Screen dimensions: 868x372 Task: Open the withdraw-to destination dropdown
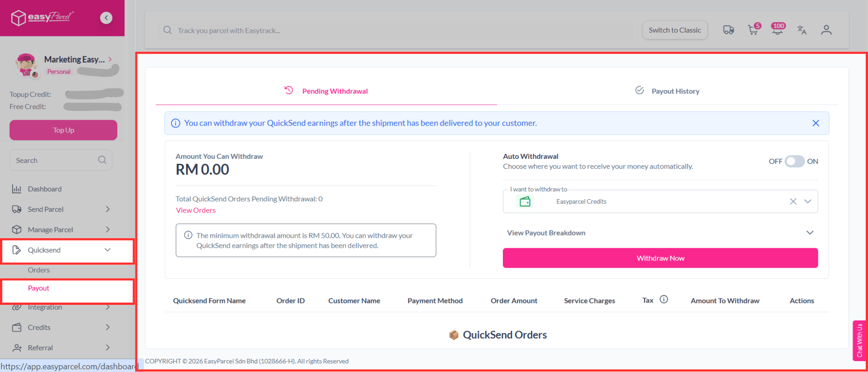(x=808, y=201)
